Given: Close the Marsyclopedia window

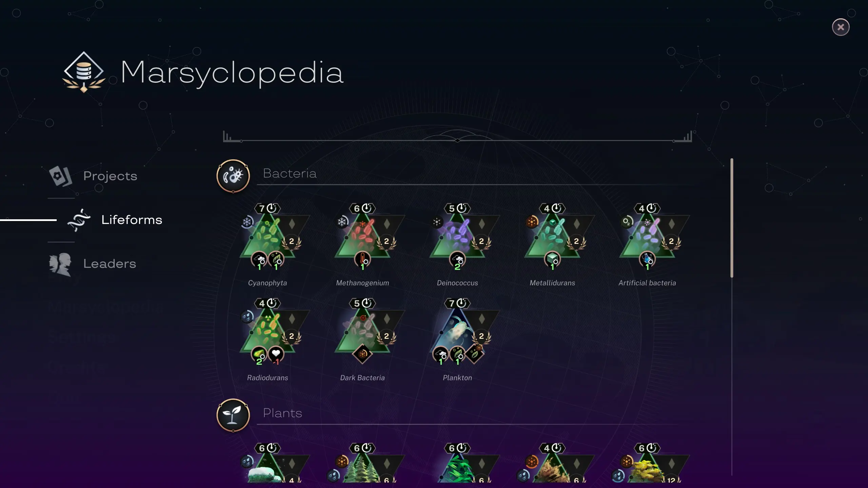Looking at the screenshot, I should 841,27.
